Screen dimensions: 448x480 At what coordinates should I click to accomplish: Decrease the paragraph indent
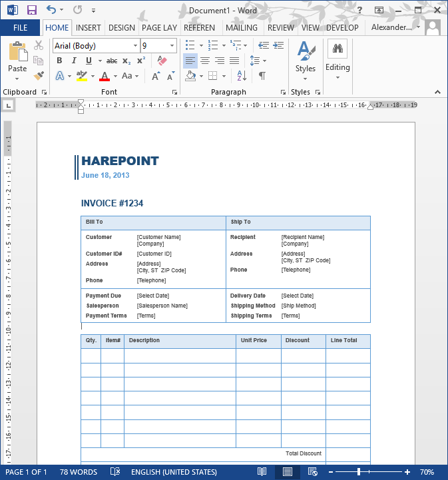(264, 45)
